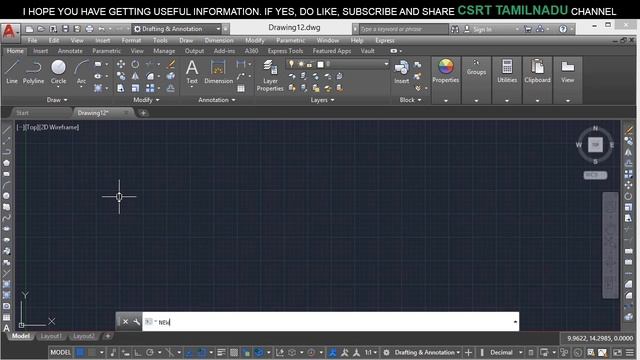Select the Line draw tool
Viewport: 640px width, 360px height.
click(x=12, y=71)
